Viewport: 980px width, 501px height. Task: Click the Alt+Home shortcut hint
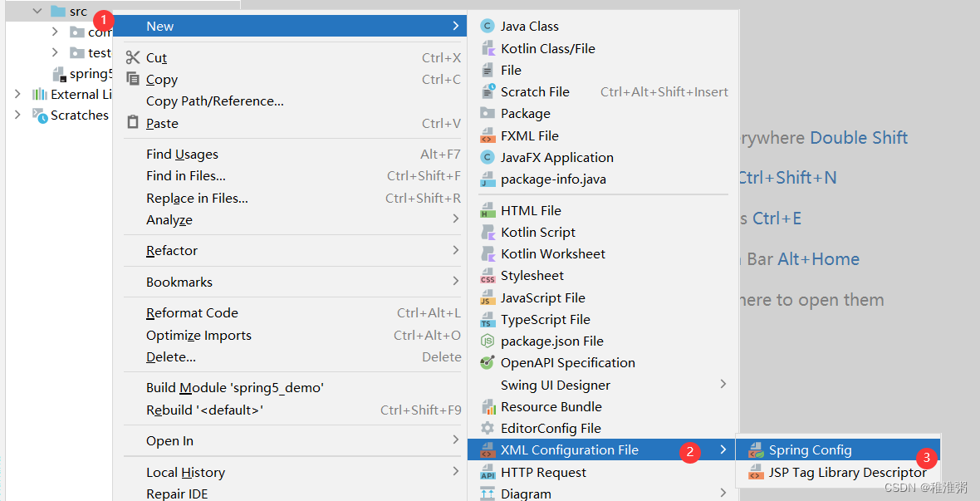819,259
